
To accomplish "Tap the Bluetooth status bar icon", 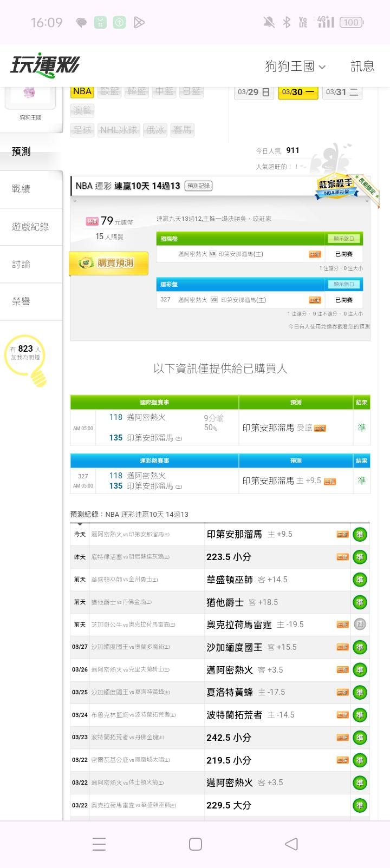I will (287, 22).
